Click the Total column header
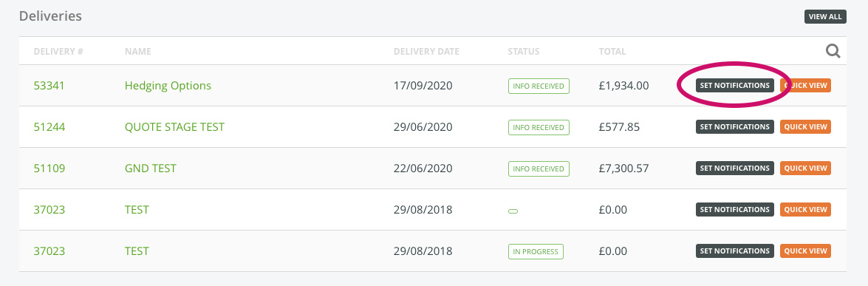This screenshot has width=868, height=286. click(x=612, y=52)
